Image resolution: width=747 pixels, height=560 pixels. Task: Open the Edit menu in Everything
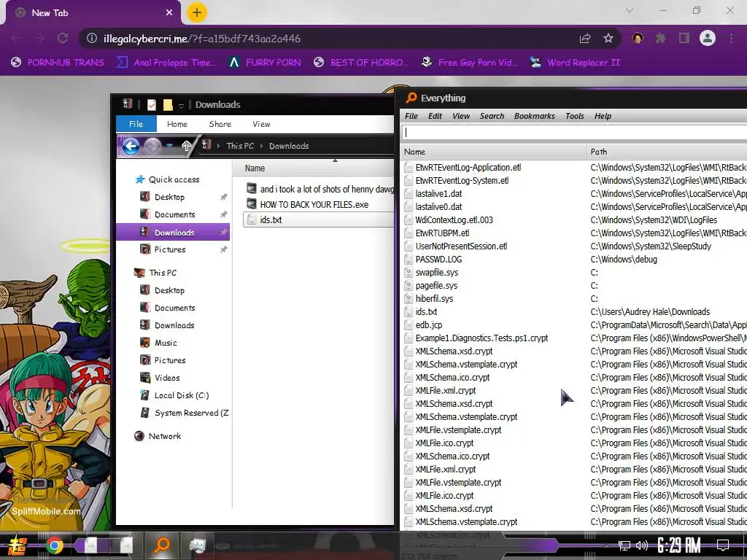[435, 116]
